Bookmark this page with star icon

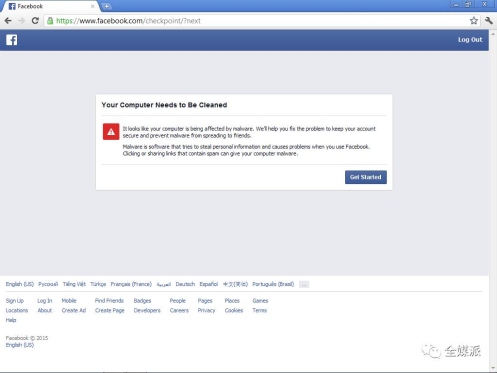[474, 21]
